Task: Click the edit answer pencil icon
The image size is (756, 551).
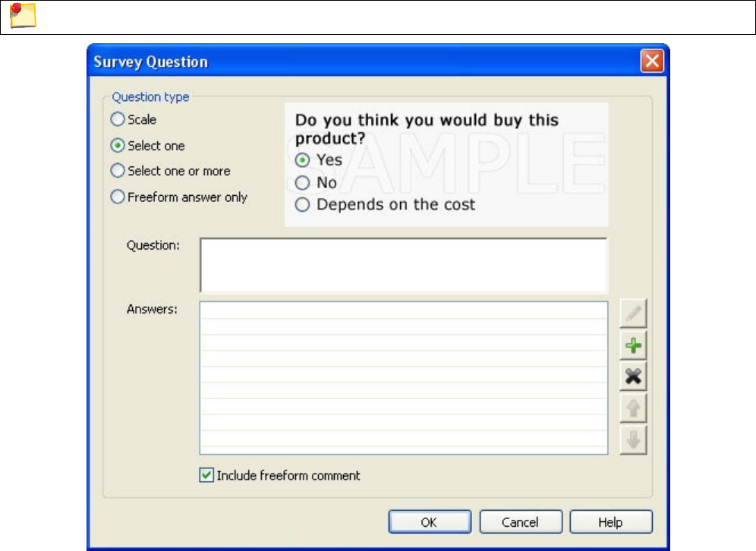Action: click(x=633, y=313)
